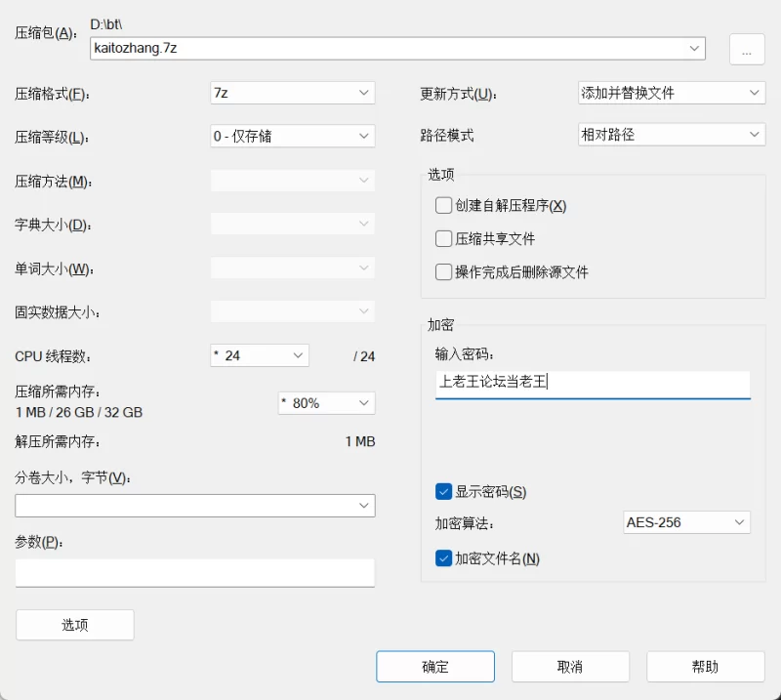The height and width of the screenshot is (700, 781).
Task: Enable the 创建自解压程序 checkbox
Action: pos(443,206)
